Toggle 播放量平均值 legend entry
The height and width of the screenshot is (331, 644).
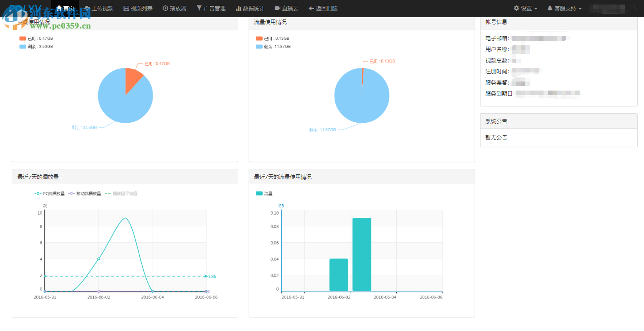(x=121, y=193)
